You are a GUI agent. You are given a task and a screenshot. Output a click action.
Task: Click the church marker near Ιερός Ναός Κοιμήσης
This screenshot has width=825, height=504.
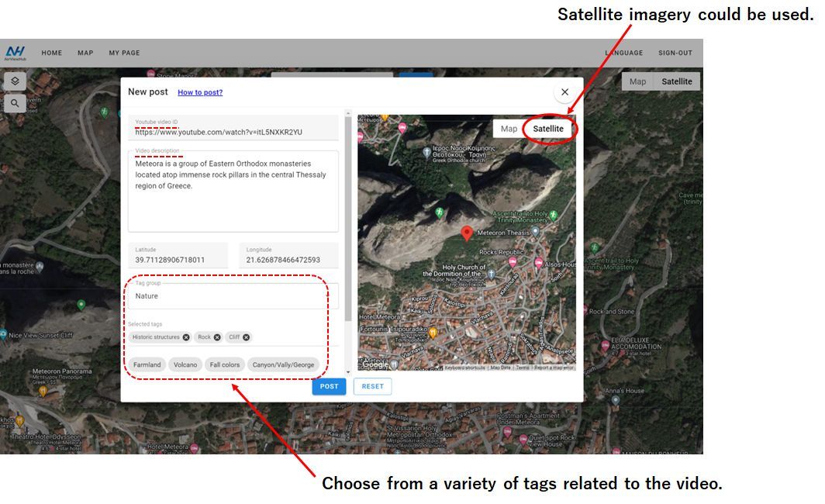[426, 153]
